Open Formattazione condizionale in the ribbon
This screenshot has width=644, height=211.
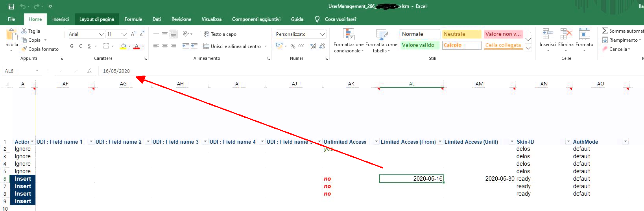click(x=349, y=41)
